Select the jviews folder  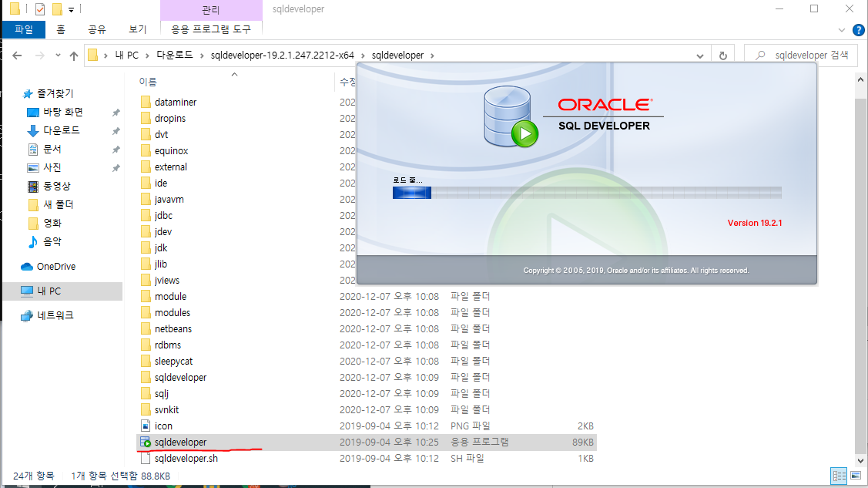tap(166, 281)
